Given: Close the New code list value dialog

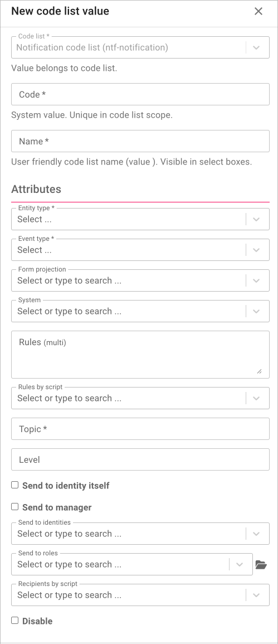Looking at the screenshot, I should click(259, 11).
